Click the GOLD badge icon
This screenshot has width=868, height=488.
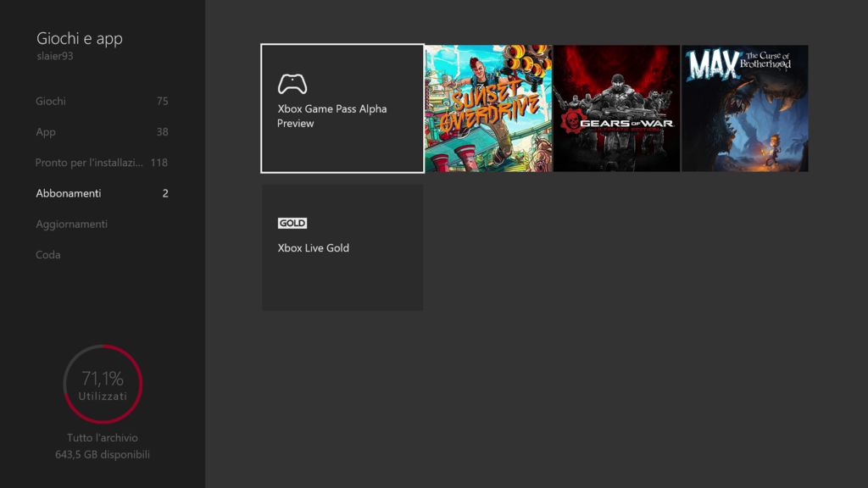292,223
